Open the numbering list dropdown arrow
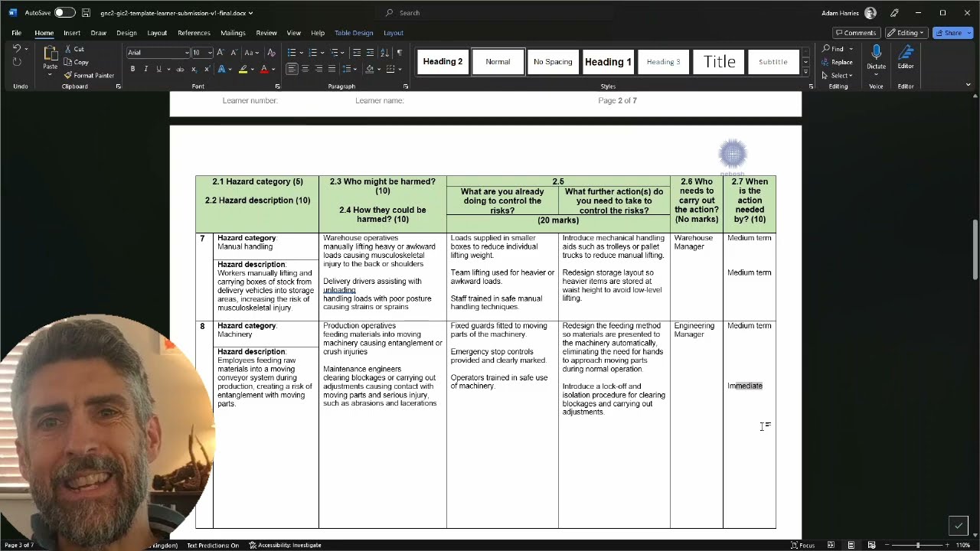This screenshot has height=551, width=980. [x=322, y=53]
